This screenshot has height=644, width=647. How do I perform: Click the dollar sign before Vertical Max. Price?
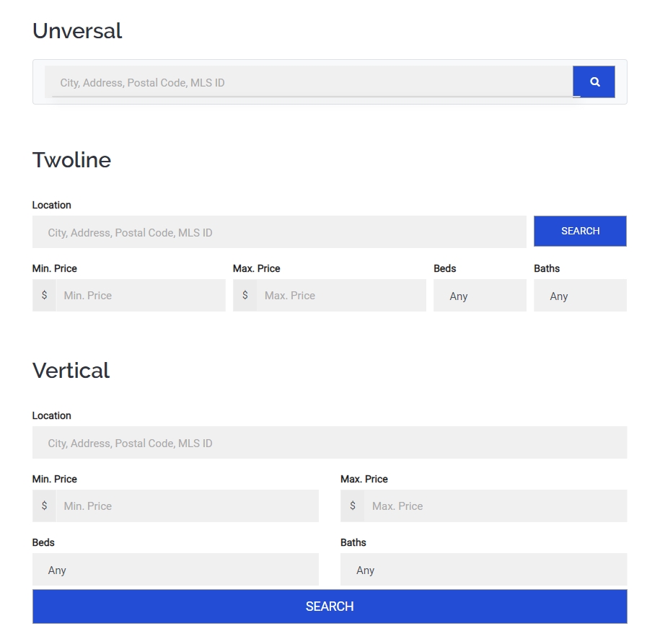[x=352, y=506]
